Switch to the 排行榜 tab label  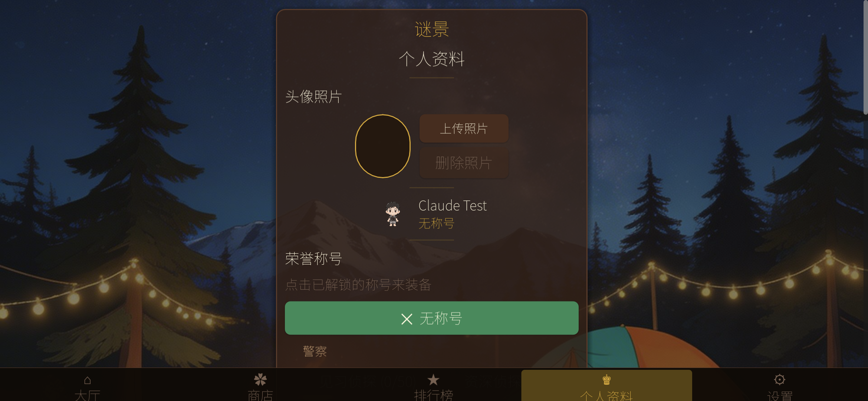click(433, 395)
